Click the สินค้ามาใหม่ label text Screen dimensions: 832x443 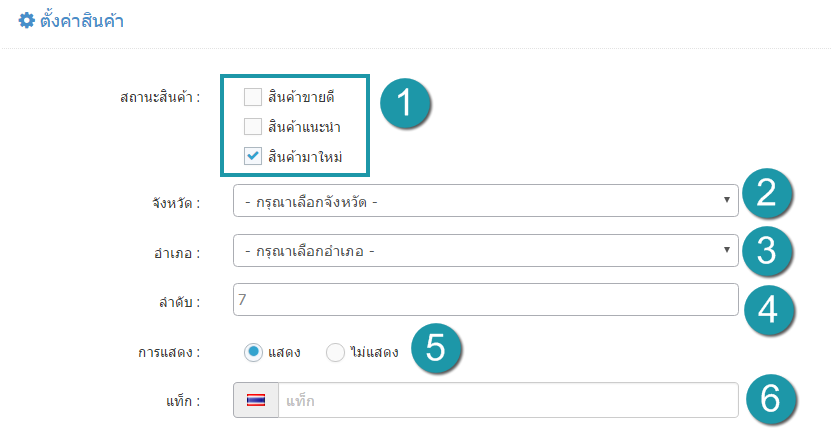tap(305, 157)
